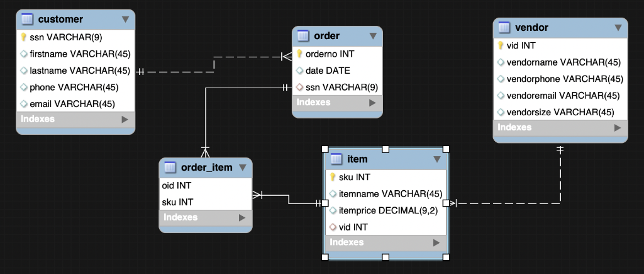Viewport: 644px width, 274px height.
Task: Select the customer table title
Action: tap(60, 19)
